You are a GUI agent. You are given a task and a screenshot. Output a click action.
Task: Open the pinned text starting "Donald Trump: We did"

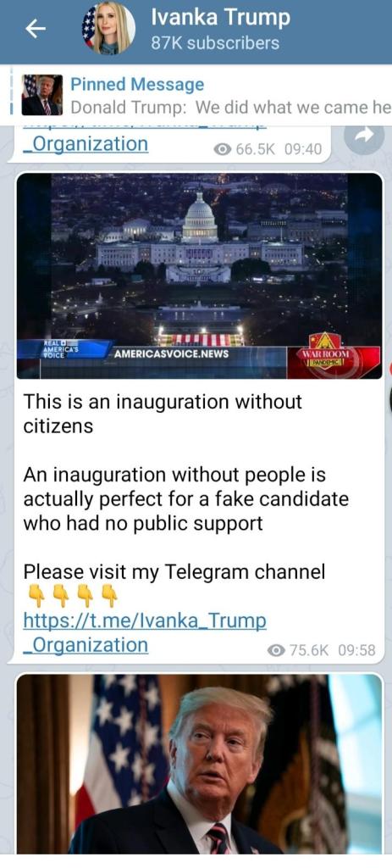(x=230, y=108)
